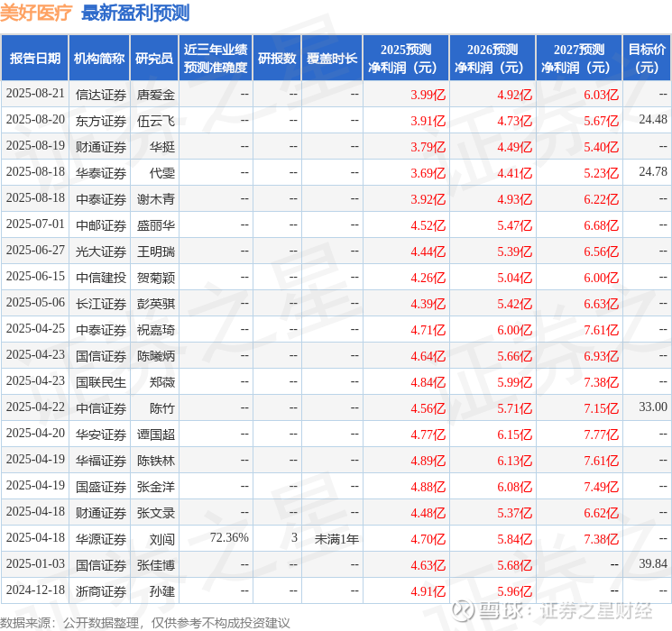Viewport: 672px width, 631px height.
Task: Click the date 2025-08-20
Action: [x=35, y=120]
